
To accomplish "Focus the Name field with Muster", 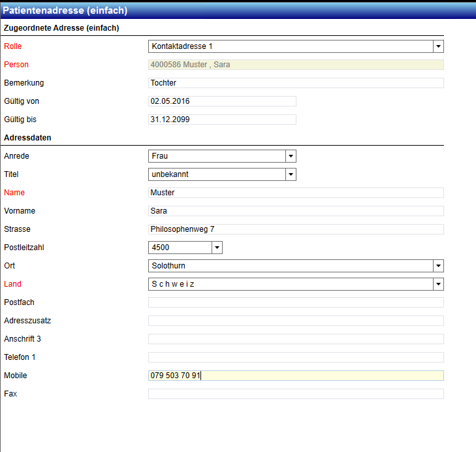I will [296, 193].
